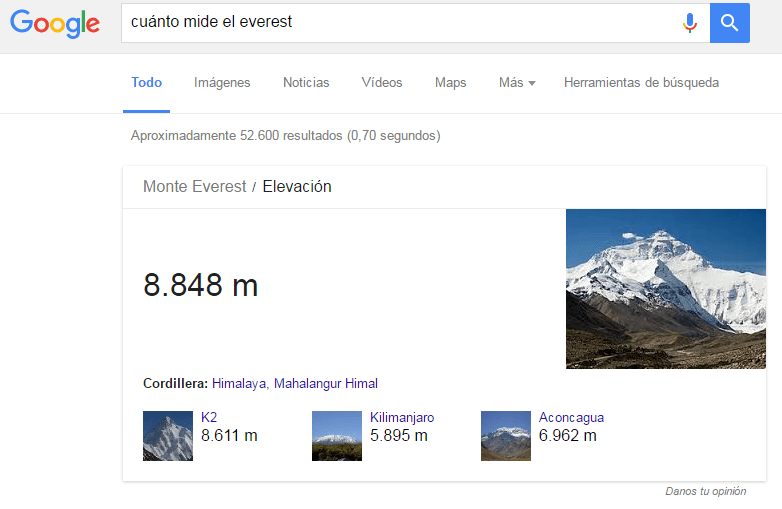
Task: Activate voice search microphone icon
Action: (689, 23)
